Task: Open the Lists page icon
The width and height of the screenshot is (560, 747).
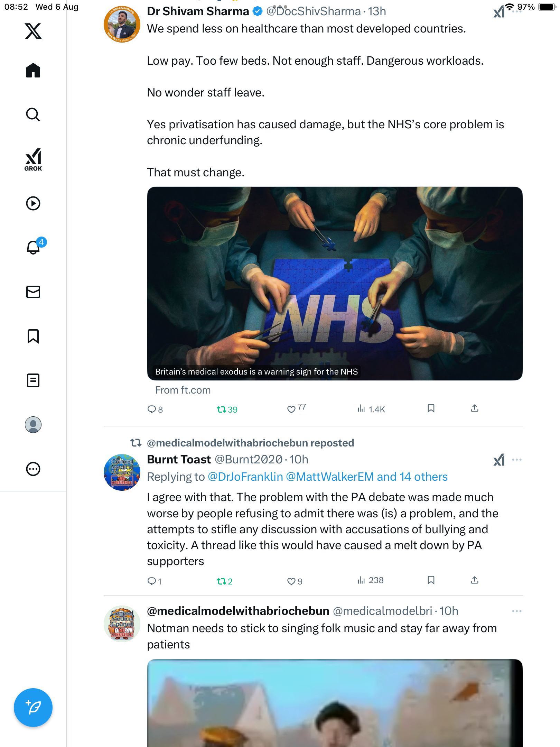Action: 33,380
